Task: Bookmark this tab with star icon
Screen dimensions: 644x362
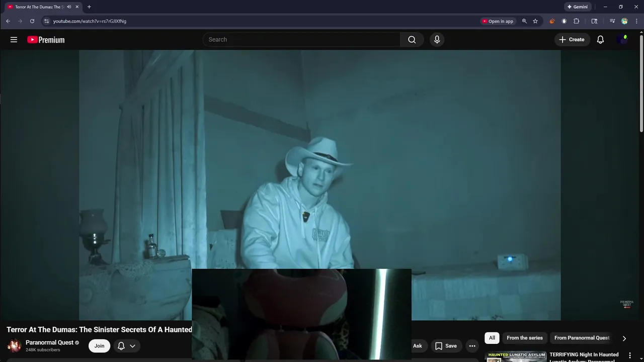Action: tap(535, 21)
